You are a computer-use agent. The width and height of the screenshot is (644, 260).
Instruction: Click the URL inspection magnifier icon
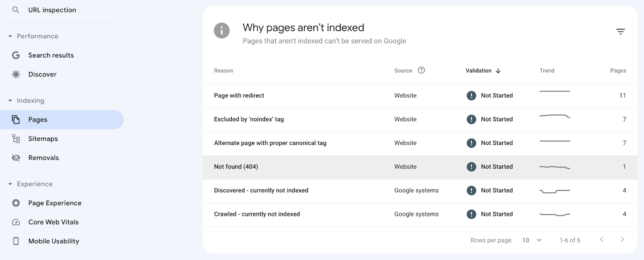pos(16,10)
